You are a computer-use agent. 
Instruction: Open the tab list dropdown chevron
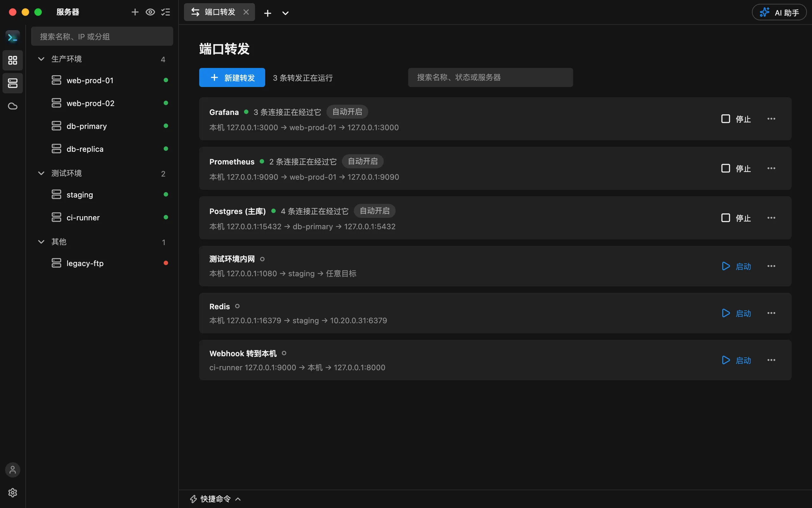(285, 13)
